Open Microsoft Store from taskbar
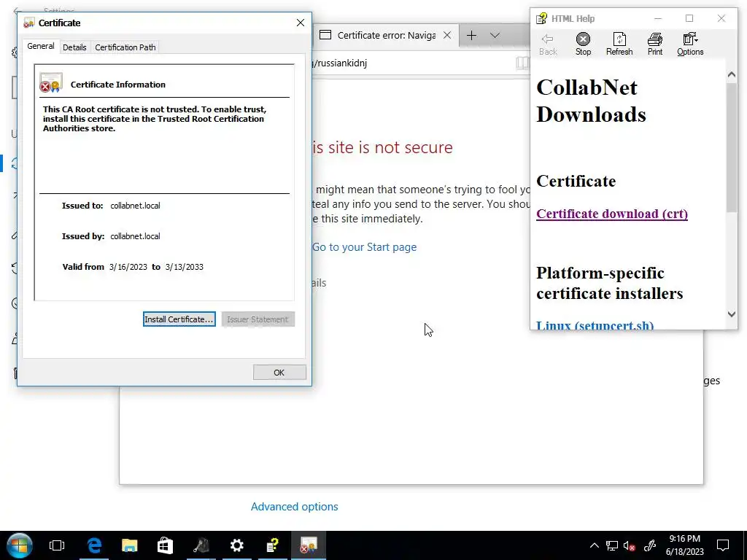The image size is (747, 560). (165, 545)
